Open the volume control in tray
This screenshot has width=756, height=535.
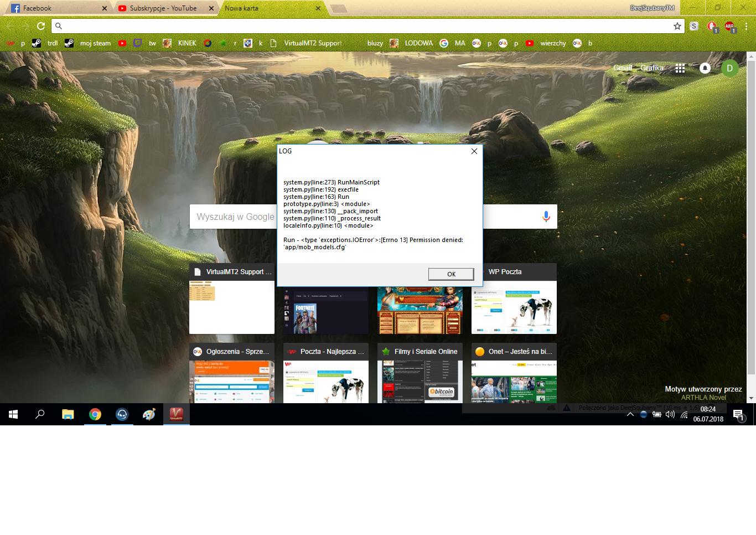(670, 414)
